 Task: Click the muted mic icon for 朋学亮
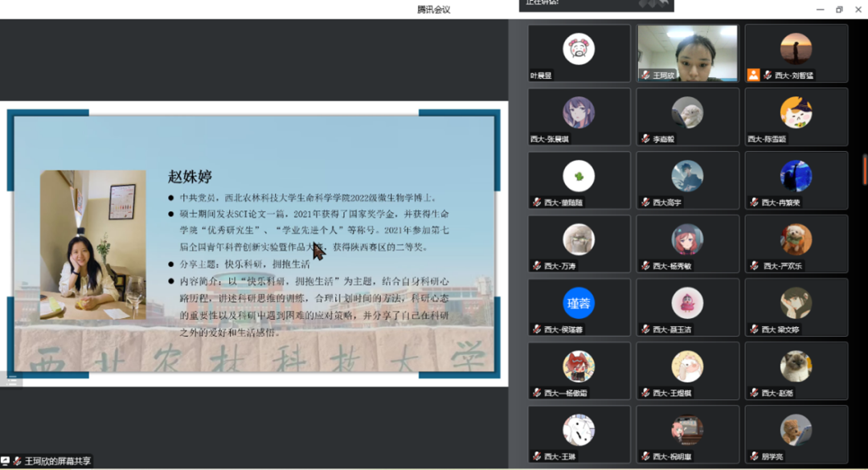pos(753,456)
